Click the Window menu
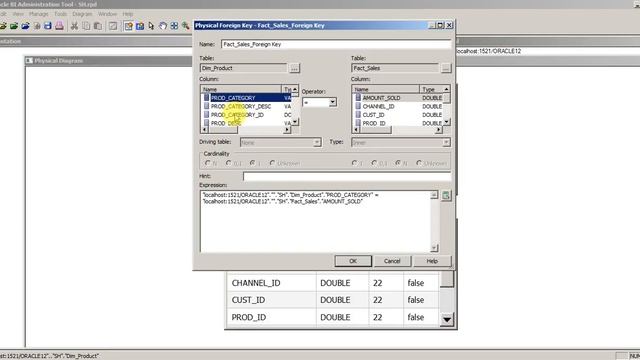 107,14
